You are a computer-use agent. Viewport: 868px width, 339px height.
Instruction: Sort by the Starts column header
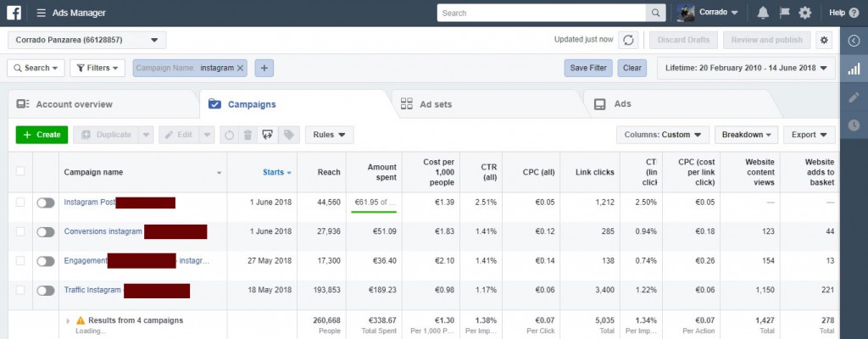[277, 172]
